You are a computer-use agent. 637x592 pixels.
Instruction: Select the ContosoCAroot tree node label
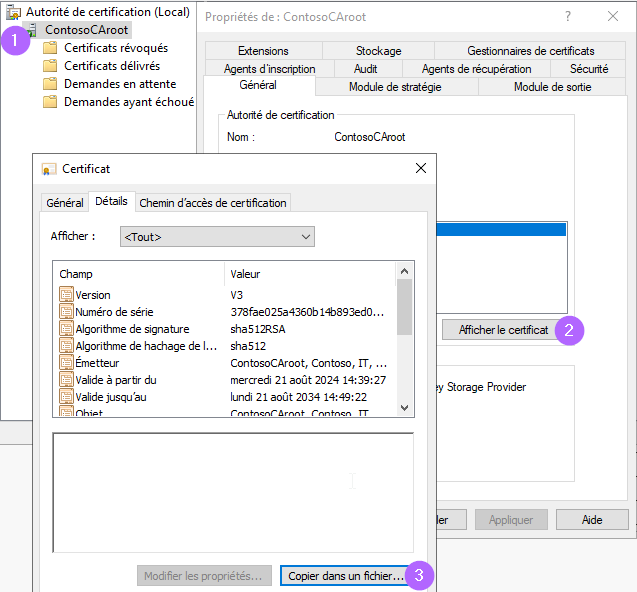87,30
